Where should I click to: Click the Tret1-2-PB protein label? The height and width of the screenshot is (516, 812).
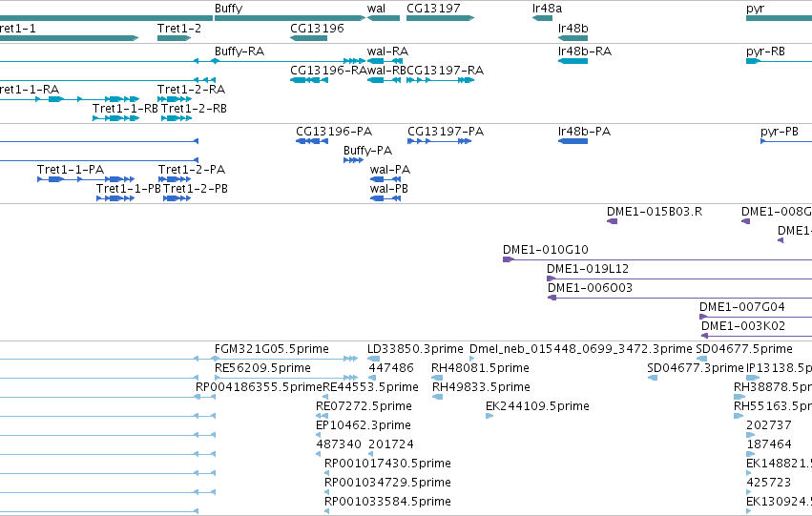coord(196,189)
